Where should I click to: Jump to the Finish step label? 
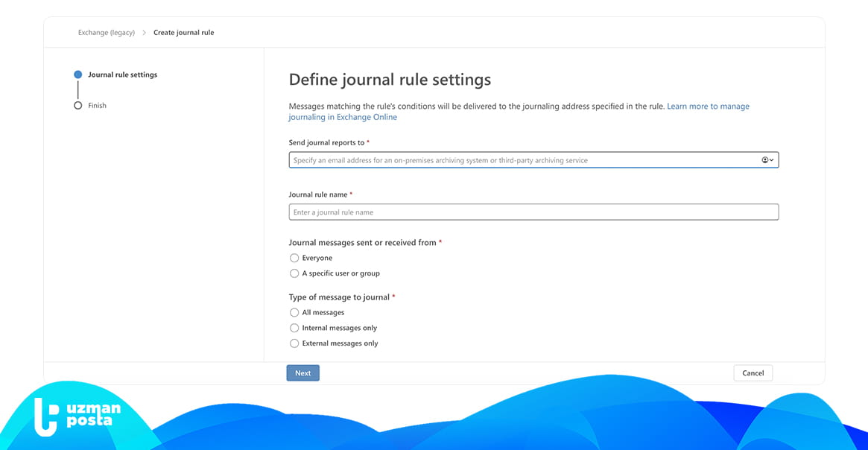click(97, 106)
